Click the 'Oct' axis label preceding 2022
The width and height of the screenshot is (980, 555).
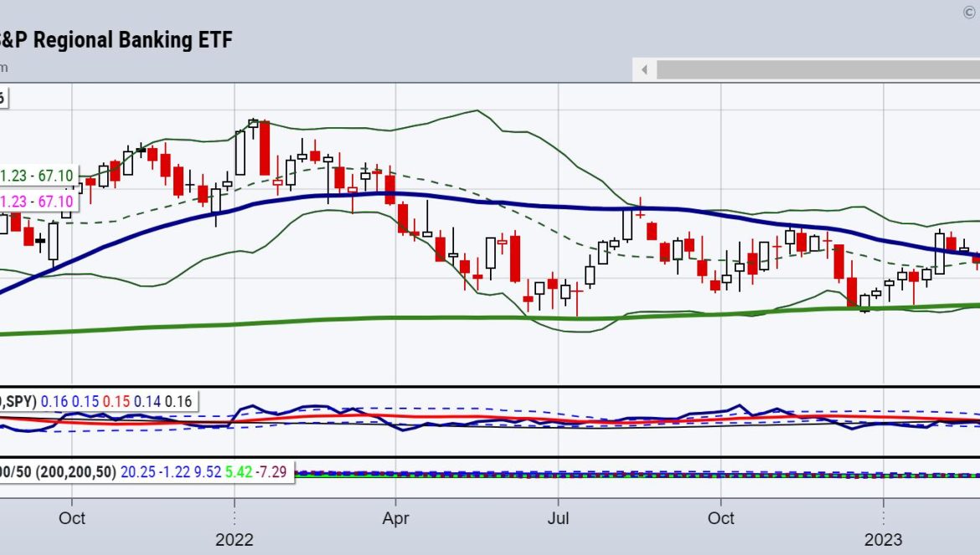(72, 518)
